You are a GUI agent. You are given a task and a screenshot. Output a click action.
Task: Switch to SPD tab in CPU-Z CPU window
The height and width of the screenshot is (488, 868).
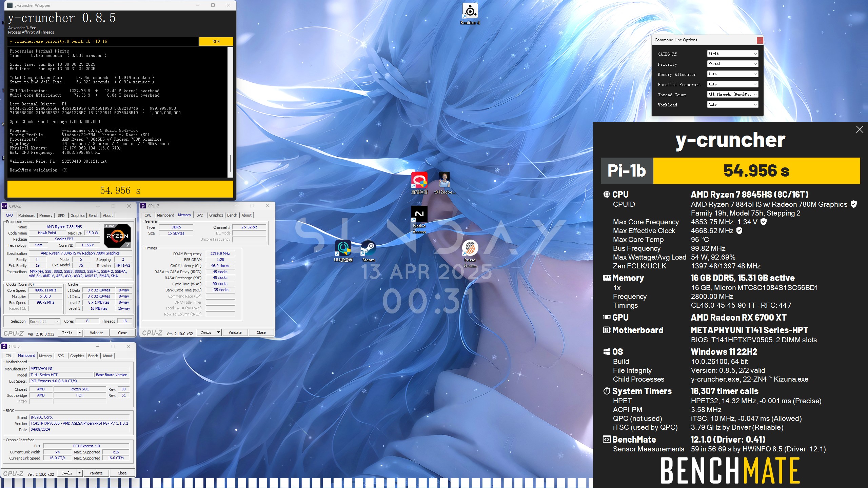tap(61, 216)
